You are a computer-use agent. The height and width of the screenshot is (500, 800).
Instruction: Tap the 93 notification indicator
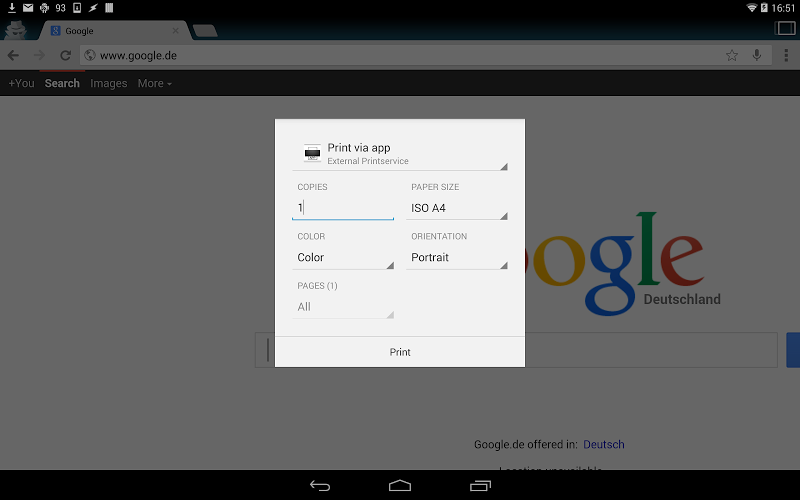click(61, 8)
